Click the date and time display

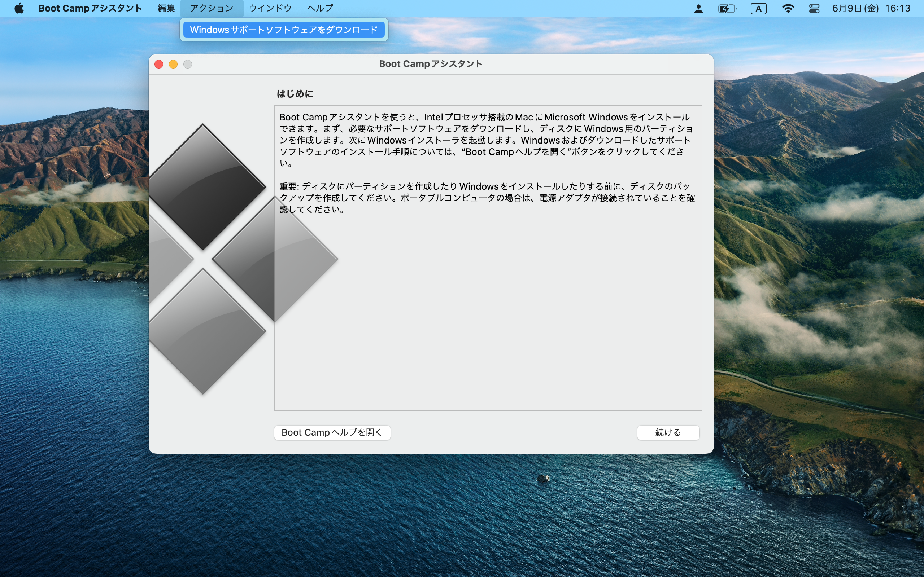click(x=871, y=8)
